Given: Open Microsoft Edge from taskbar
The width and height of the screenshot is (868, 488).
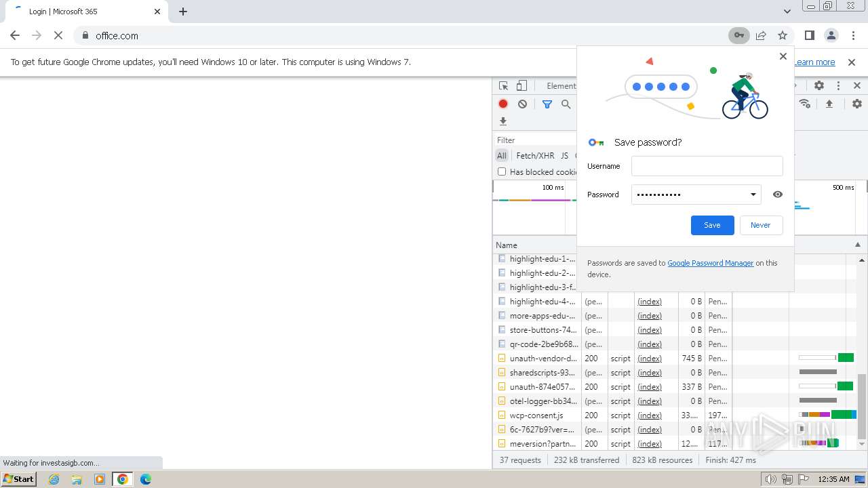Looking at the screenshot, I should point(145,479).
